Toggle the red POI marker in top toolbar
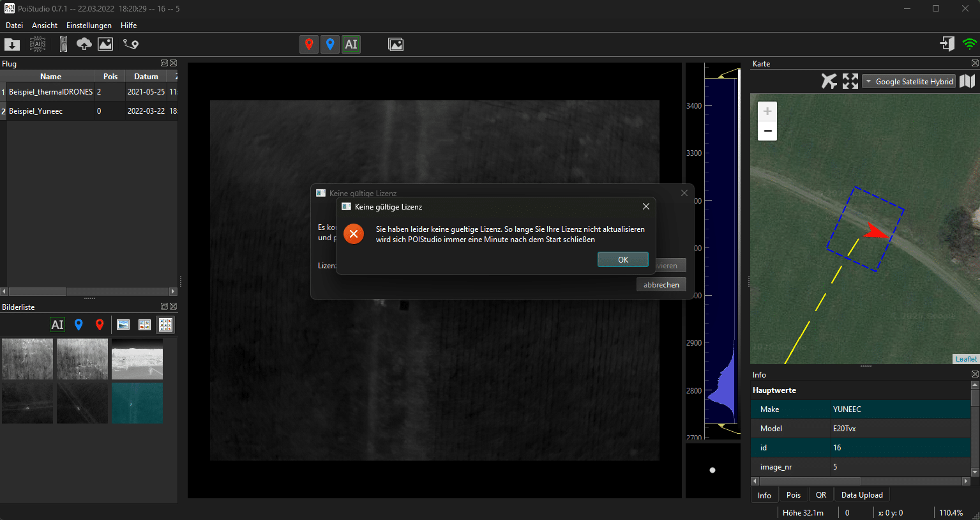The image size is (980, 520). tap(309, 44)
